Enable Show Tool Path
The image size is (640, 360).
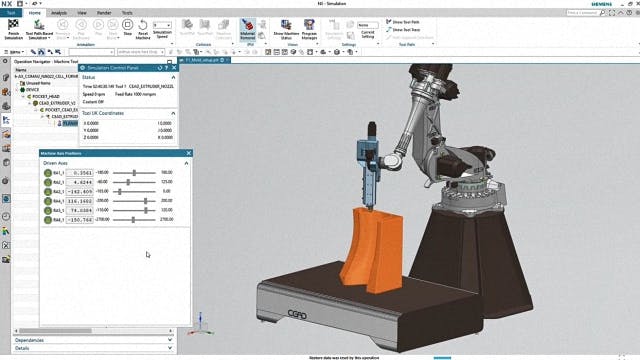pos(403,22)
